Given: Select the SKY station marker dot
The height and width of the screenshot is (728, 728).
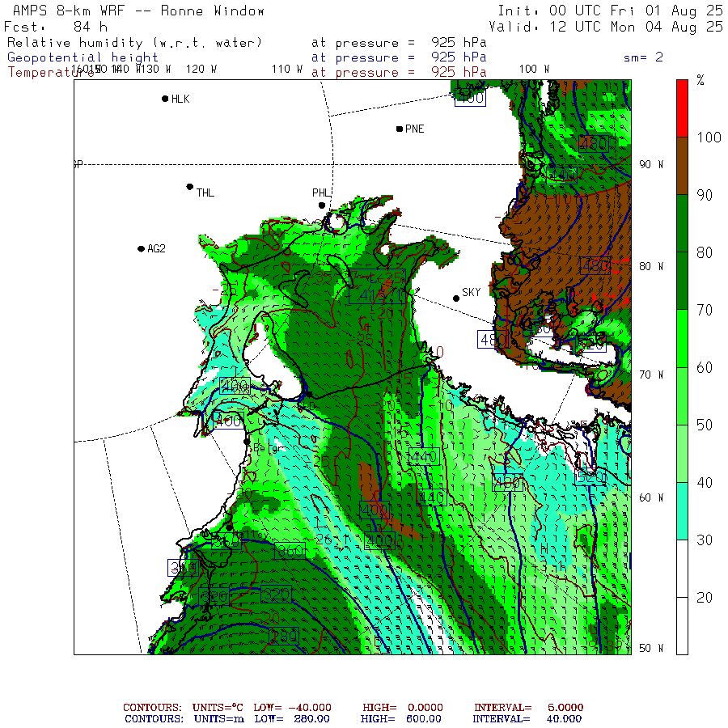Looking at the screenshot, I should point(456,298).
